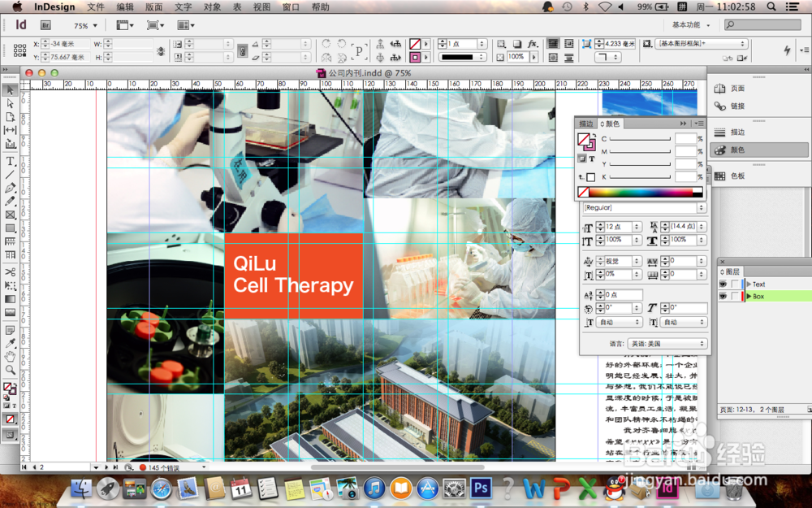Select the Gradient Swatch tool
Viewport: 812px width, 508px height.
click(10, 299)
